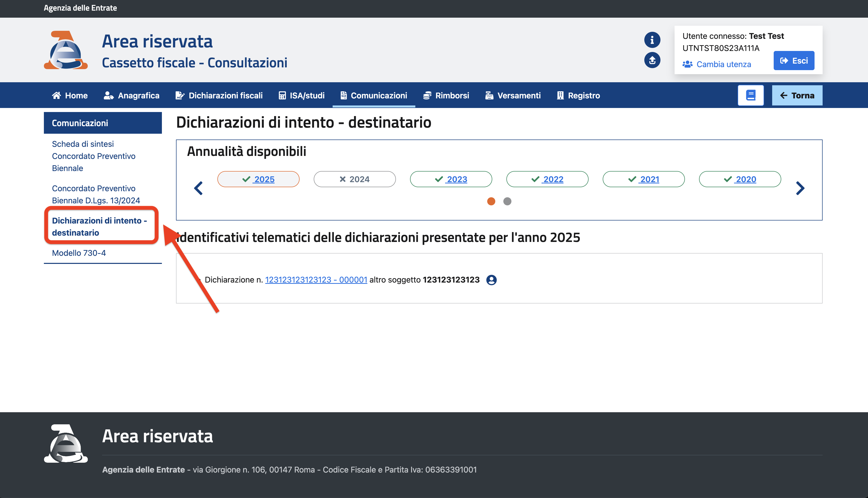
Task: Click the footer Agenzia Entrate logo
Action: (x=66, y=444)
